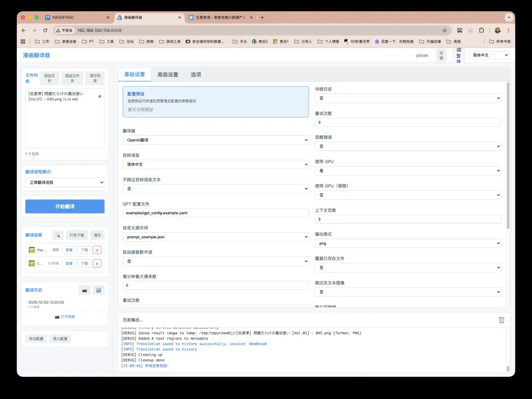The height and width of the screenshot is (399, 532).
Task: Click thumbnail of second translation result
Action: click(32, 263)
